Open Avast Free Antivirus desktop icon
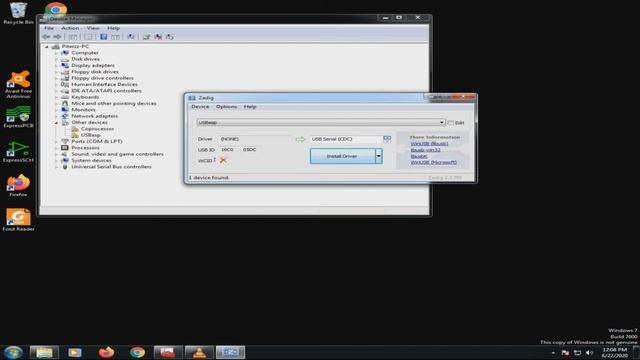 [x=18, y=84]
